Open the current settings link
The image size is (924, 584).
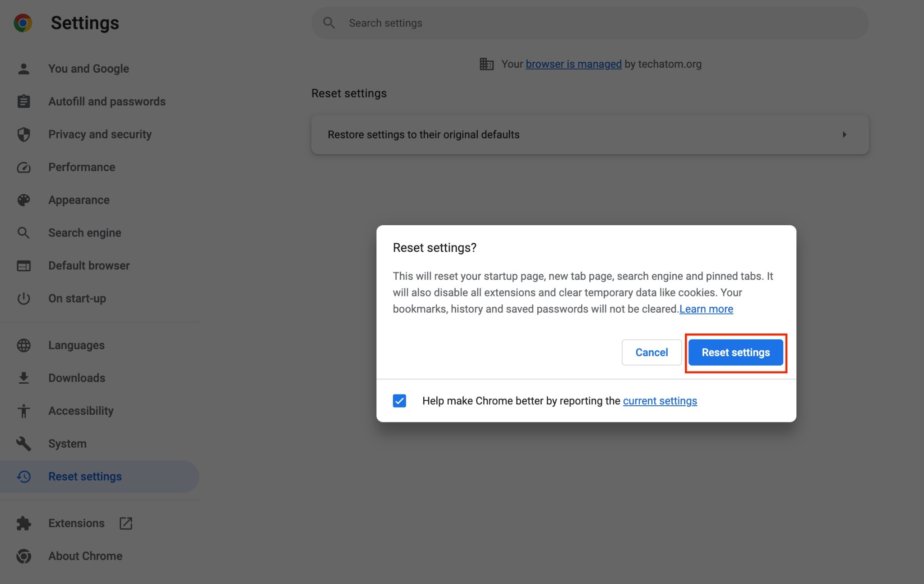click(660, 401)
